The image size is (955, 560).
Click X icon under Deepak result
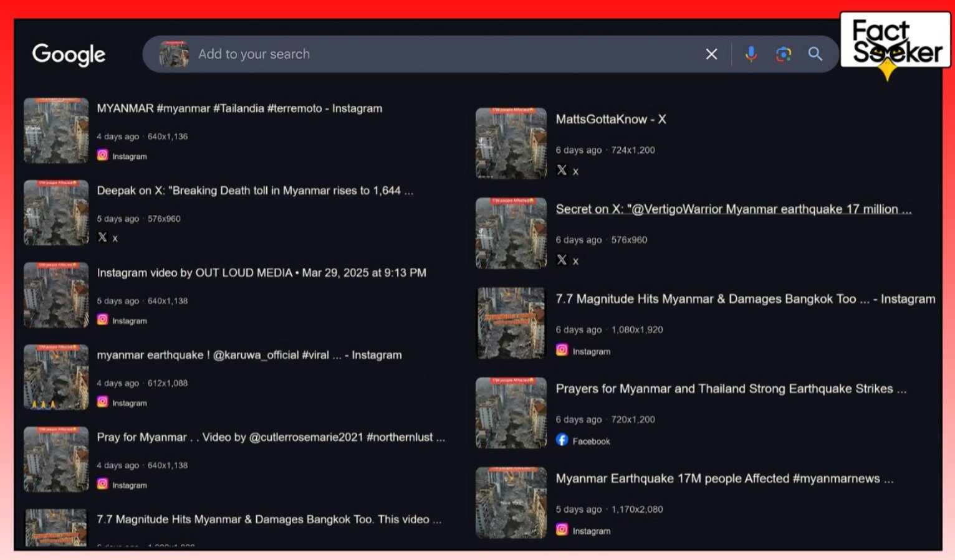102,237
